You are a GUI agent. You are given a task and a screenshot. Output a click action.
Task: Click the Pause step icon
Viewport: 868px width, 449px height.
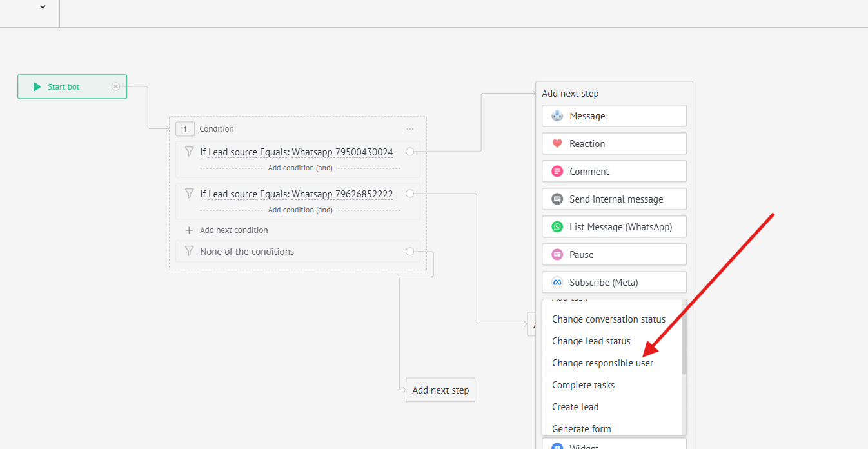557,255
